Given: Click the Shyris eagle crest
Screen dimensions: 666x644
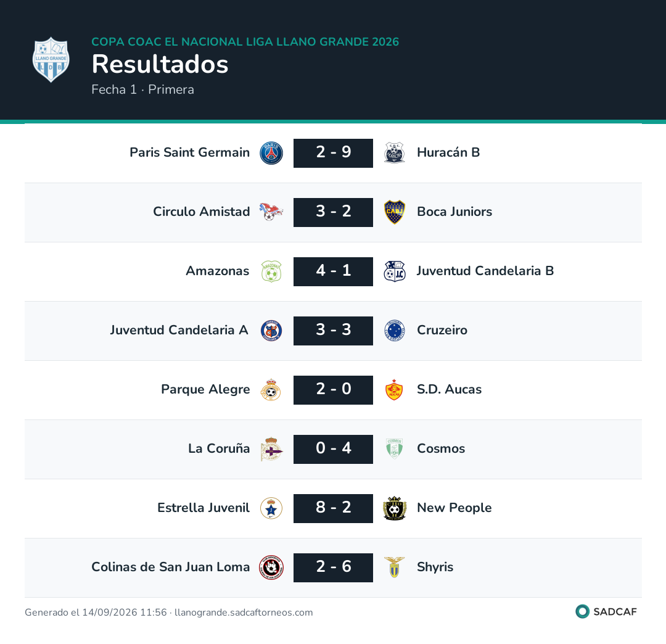Looking at the screenshot, I should coord(394,567).
